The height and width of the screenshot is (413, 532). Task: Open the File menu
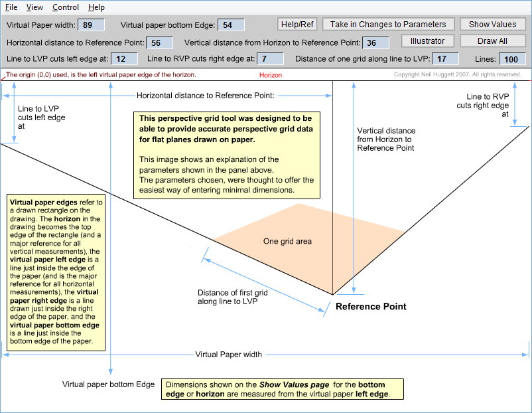[11, 7]
